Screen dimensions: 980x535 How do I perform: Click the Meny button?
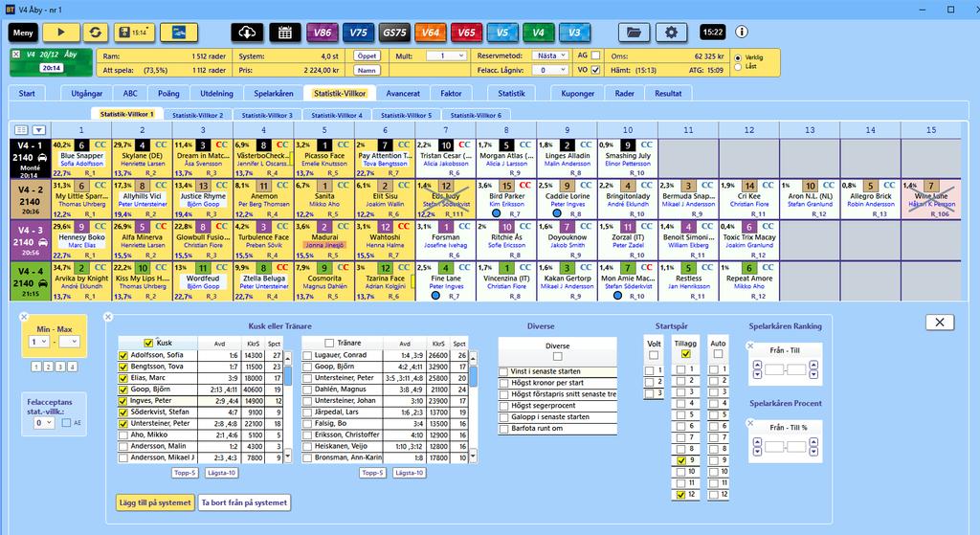(23, 33)
